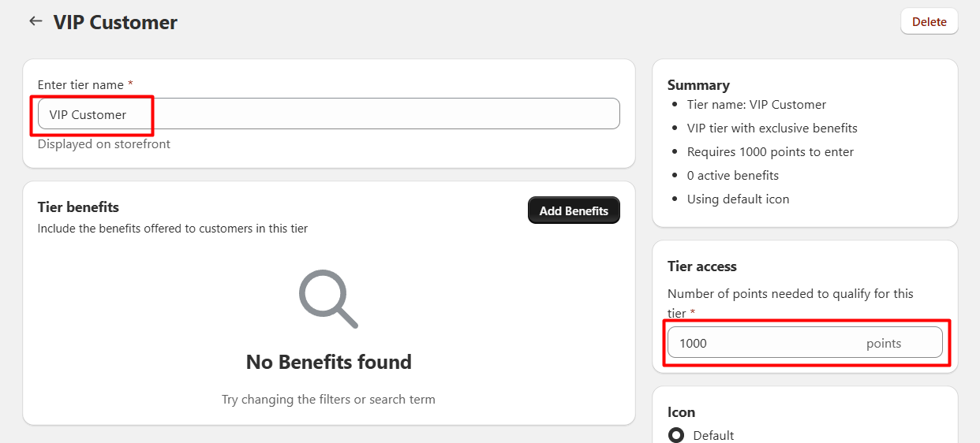The height and width of the screenshot is (443, 980).
Task: Click the magnifying glass empty-state icon
Action: click(x=328, y=299)
